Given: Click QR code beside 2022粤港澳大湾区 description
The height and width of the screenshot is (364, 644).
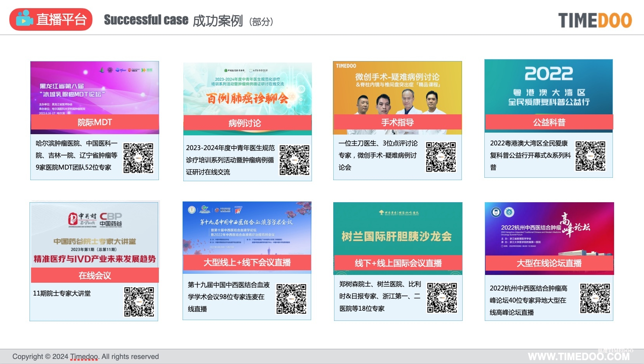Looking at the screenshot, I should coord(590,156).
